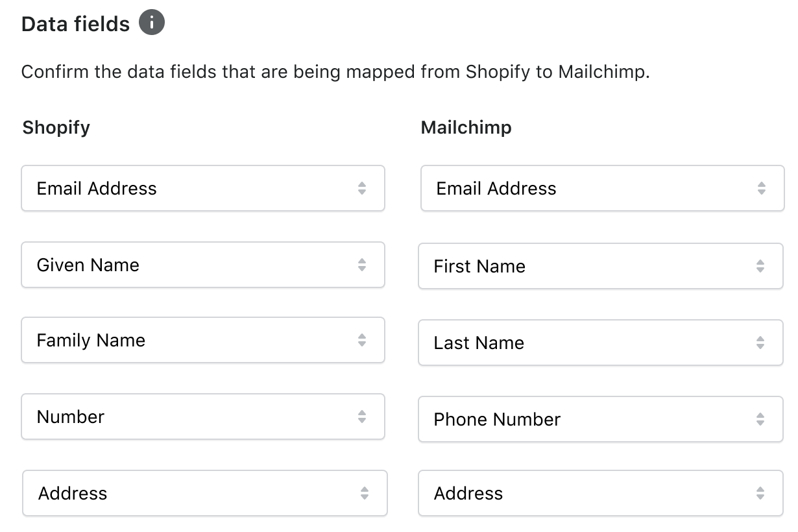Click the chevron on Mailchimp Email Address field
This screenshot has width=798, height=532.
pos(762,188)
